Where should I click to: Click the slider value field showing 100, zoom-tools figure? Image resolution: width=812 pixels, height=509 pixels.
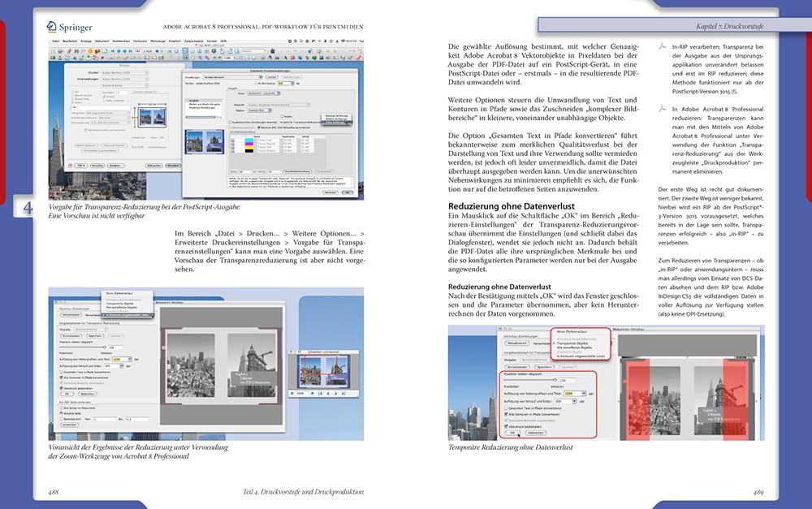116,347
